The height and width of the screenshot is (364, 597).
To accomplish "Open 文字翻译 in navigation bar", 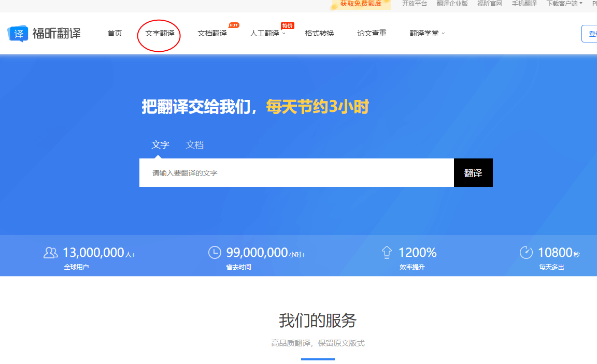I will tap(160, 34).
